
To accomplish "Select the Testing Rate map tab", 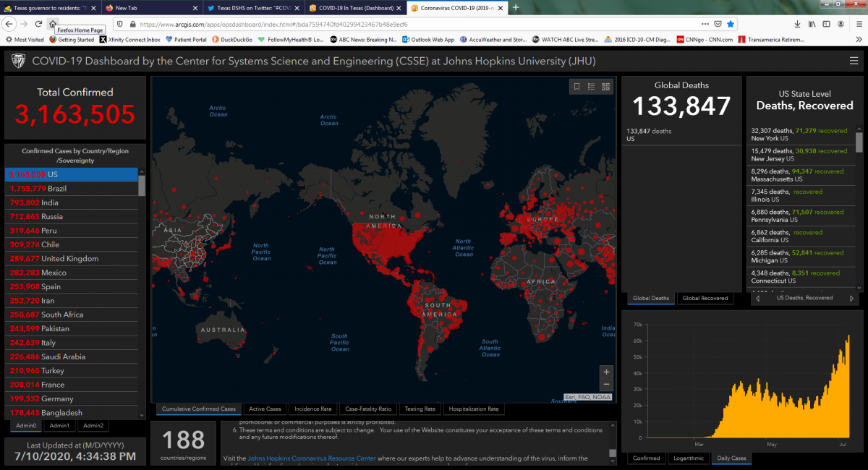I will 420,409.
